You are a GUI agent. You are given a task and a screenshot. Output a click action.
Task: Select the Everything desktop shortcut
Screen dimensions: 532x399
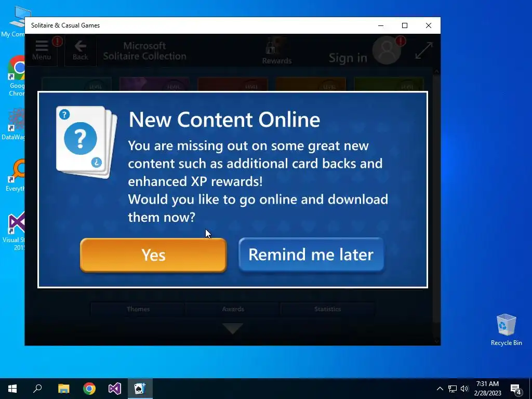[15, 175]
